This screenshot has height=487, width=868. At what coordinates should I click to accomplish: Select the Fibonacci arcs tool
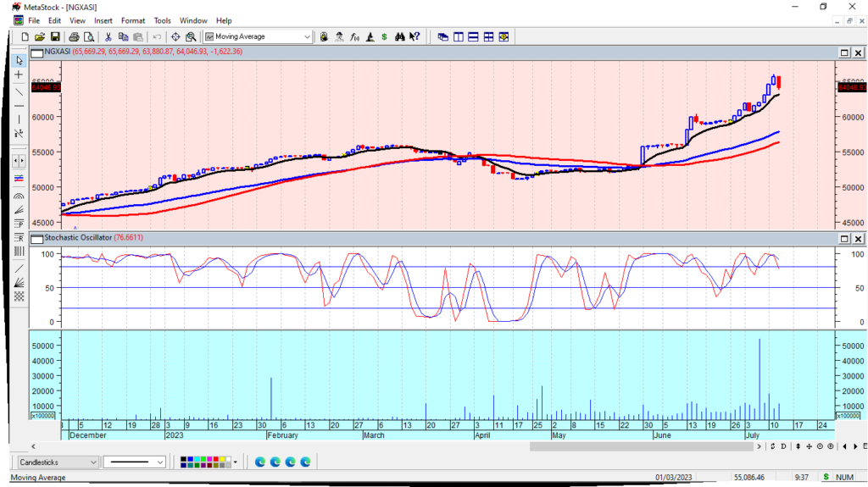pyautogui.click(x=19, y=194)
